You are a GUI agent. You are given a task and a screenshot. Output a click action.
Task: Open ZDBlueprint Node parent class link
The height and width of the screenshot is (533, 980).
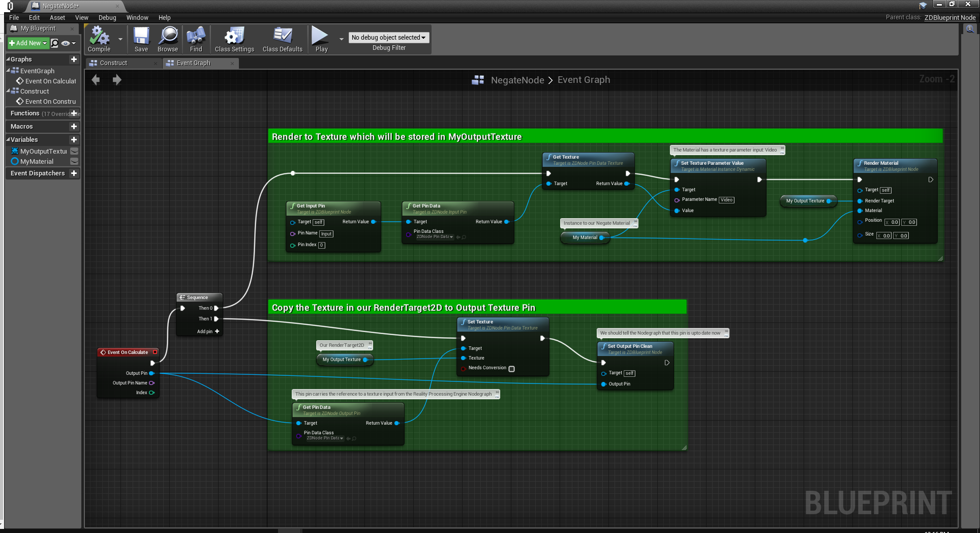pos(950,17)
